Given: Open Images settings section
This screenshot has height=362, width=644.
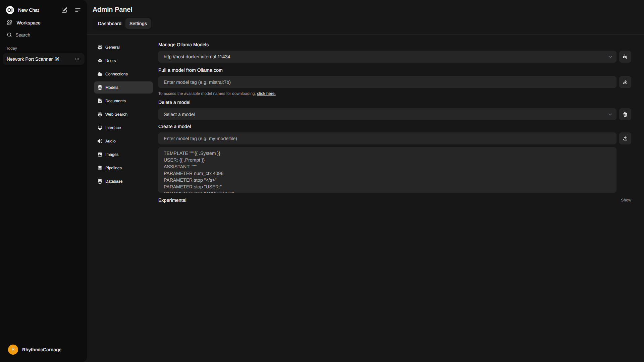Looking at the screenshot, I should pyautogui.click(x=123, y=155).
